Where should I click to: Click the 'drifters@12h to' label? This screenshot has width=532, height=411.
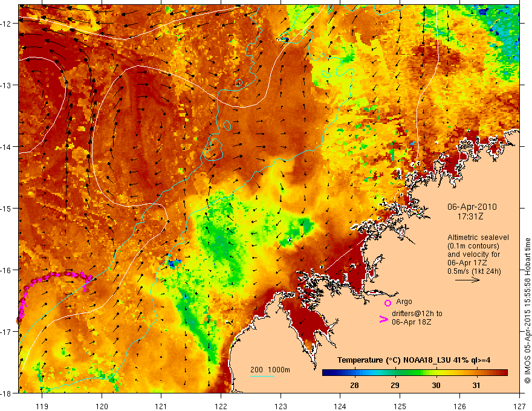[x=417, y=314]
